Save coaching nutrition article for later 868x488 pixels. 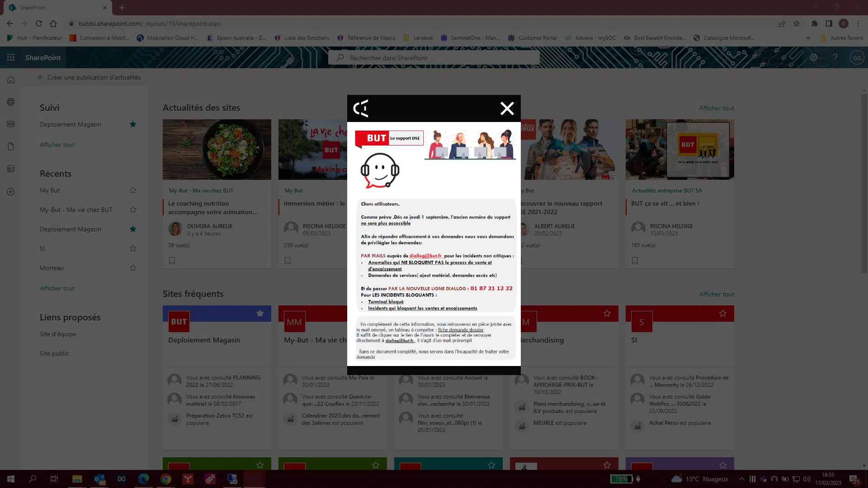tap(172, 261)
